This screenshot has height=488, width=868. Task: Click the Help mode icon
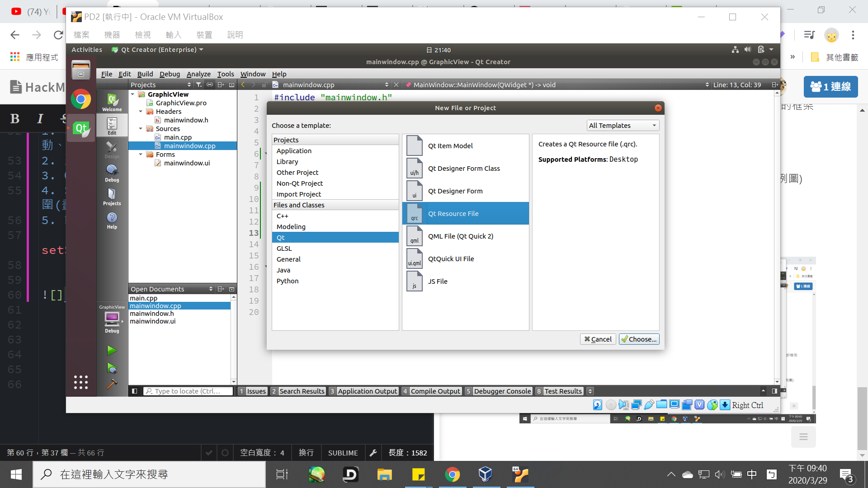(x=112, y=221)
